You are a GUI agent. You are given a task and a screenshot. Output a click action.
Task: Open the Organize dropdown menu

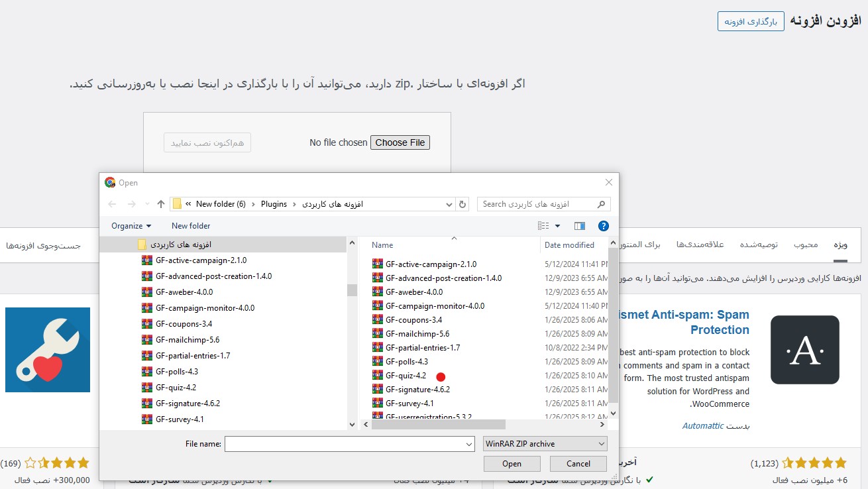point(131,226)
